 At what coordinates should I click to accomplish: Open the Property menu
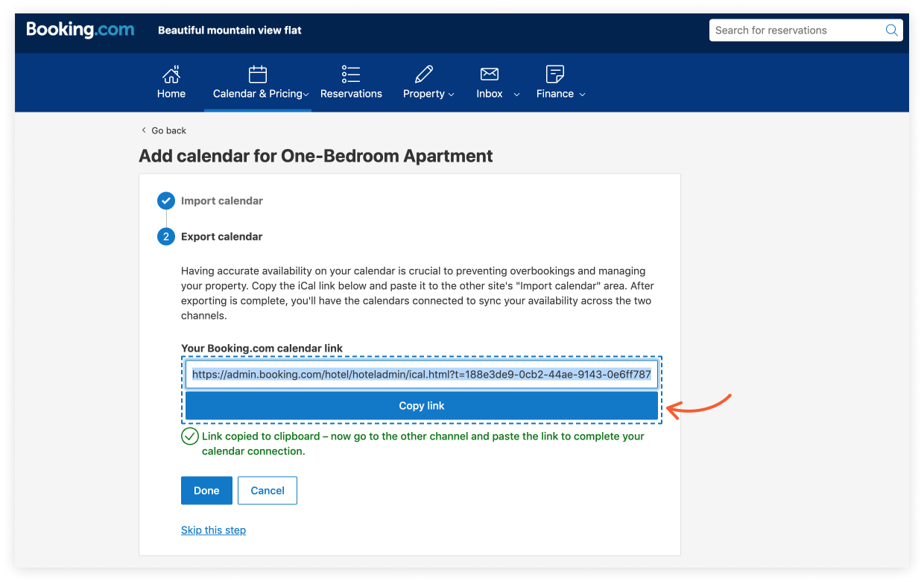428,83
